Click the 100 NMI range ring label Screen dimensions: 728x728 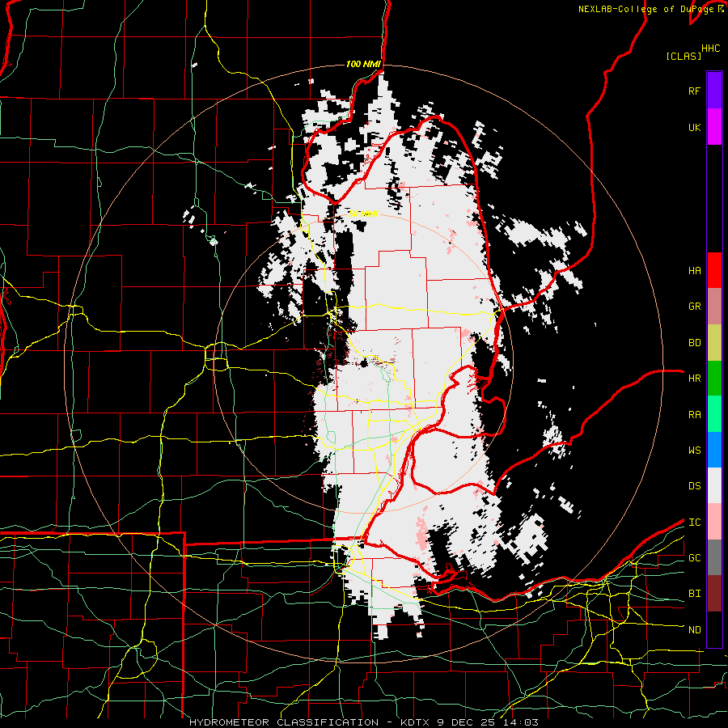pos(363,64)
